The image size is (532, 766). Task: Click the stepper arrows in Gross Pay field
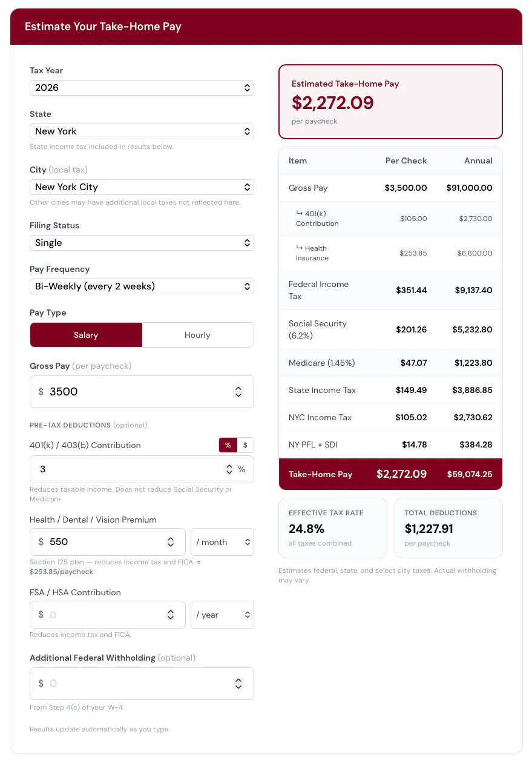coord(238,392)
